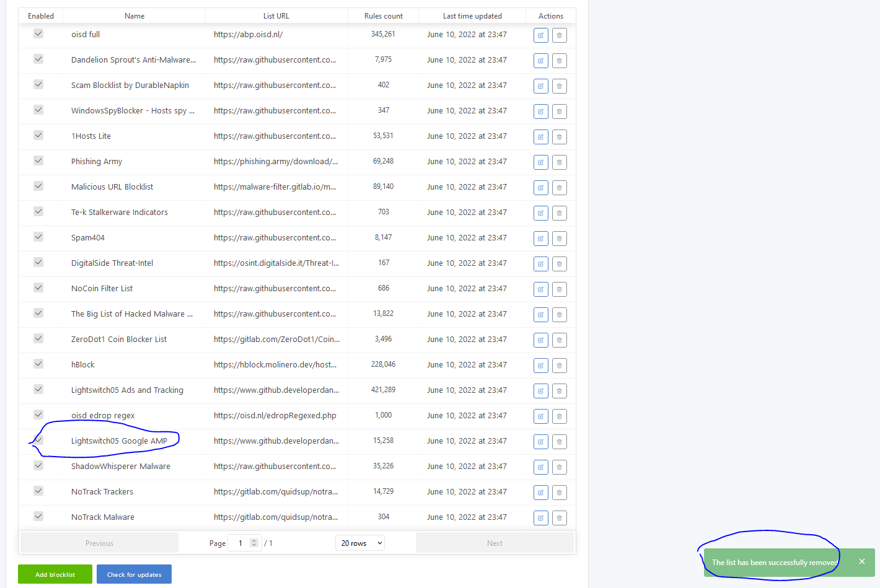Delete the Malicious URL Blocklist entry
The image size is (880, 588).
coord(559,188)
